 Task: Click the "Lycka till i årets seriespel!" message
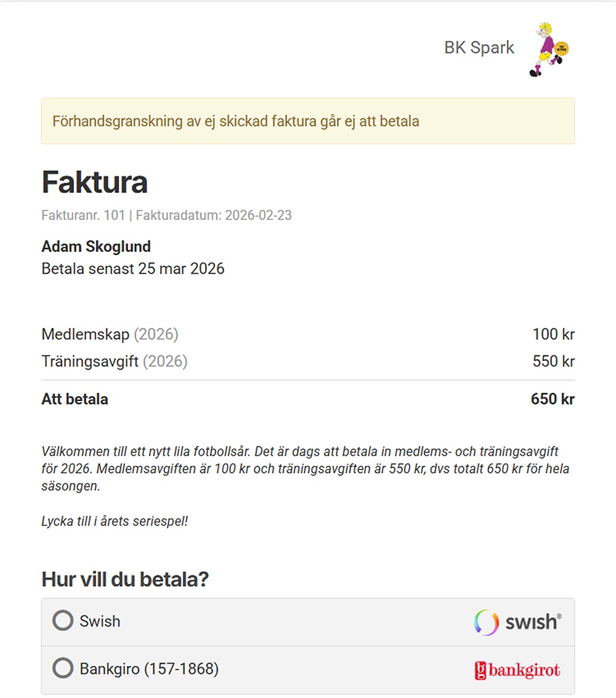[x=115, y=521]
